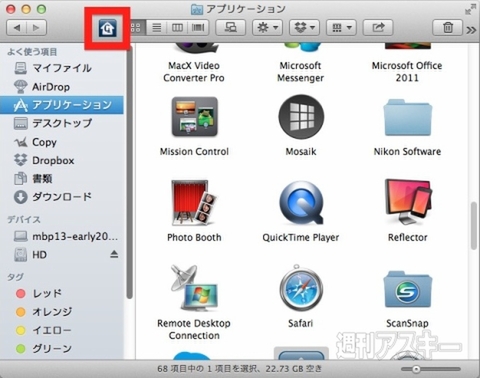
Task: Click the file area vertical scrollbar
Action: (474, 226)
